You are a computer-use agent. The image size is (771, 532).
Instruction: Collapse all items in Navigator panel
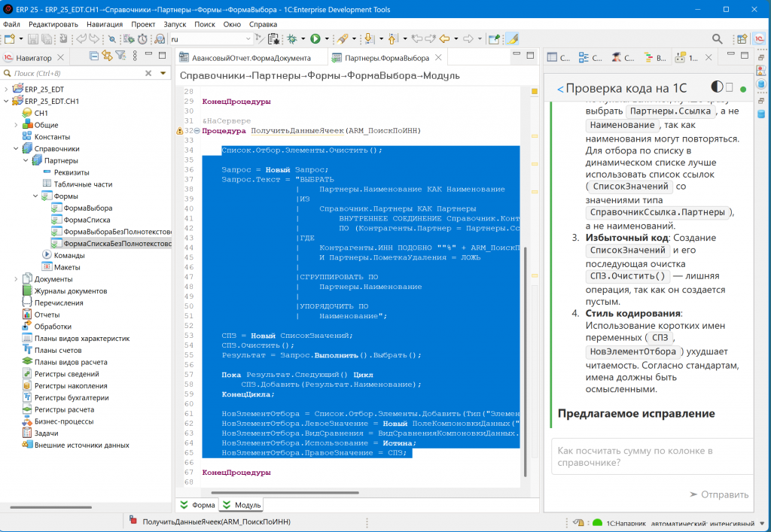94,56
